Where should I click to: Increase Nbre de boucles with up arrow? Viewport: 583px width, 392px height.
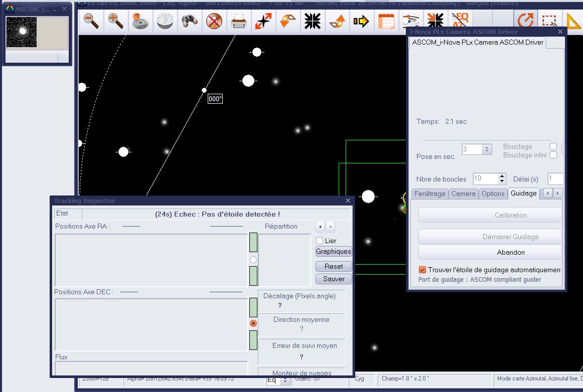coord(502,176)
